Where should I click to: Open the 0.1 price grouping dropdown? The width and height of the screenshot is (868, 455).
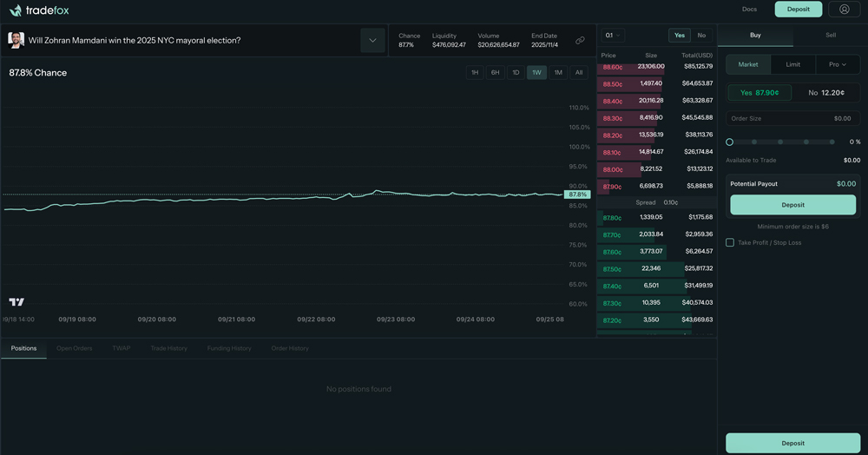coord(613,36)
